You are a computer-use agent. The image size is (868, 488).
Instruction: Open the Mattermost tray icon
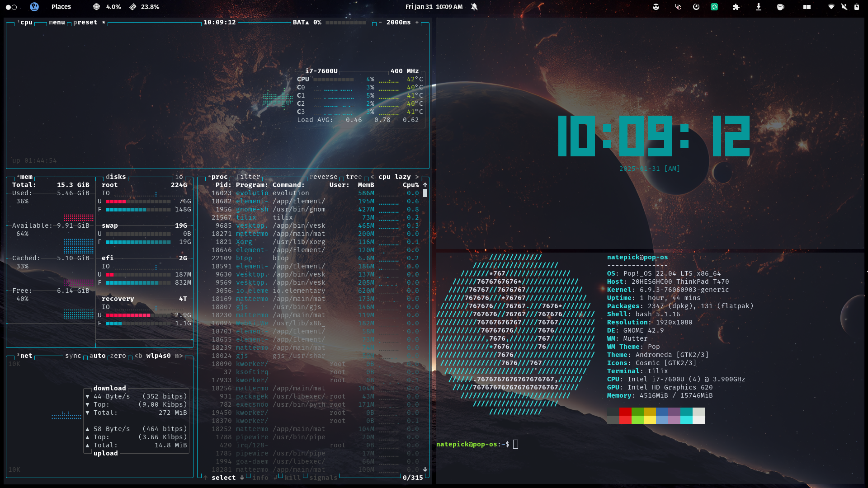(696, 7)
